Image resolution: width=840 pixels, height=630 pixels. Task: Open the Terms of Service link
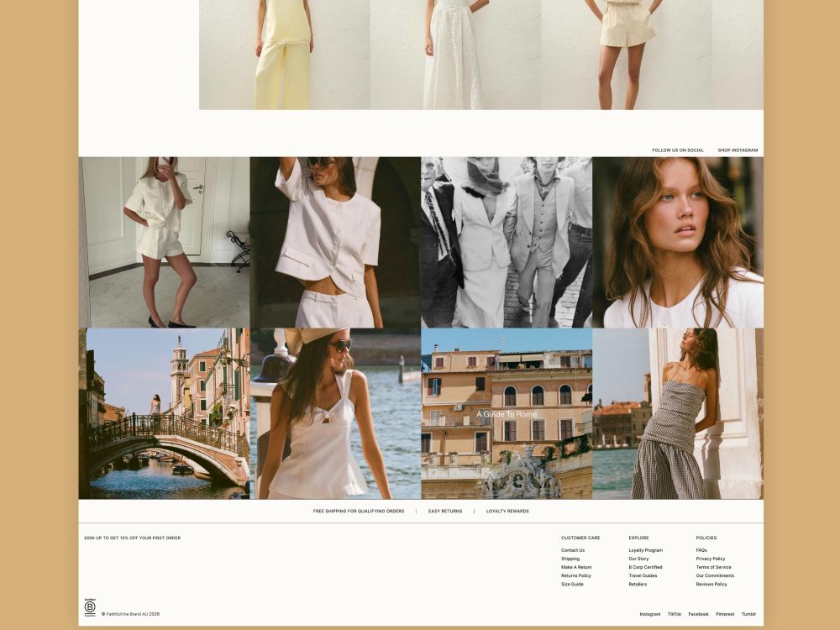pyautogui.click(x=713, y=567)
